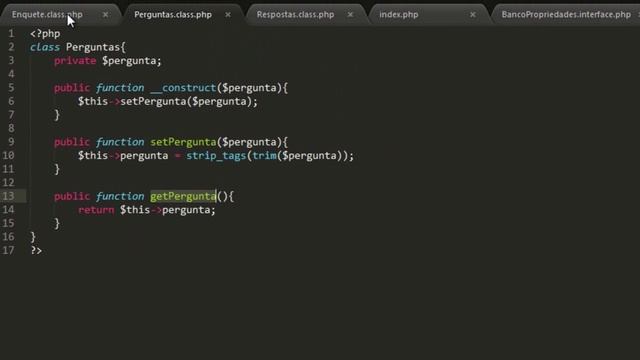Image resolution: width=640 pixels, height=360 pixels.
Task: Click the 'strip_tags' function call
Action: [x=216, y=156]
